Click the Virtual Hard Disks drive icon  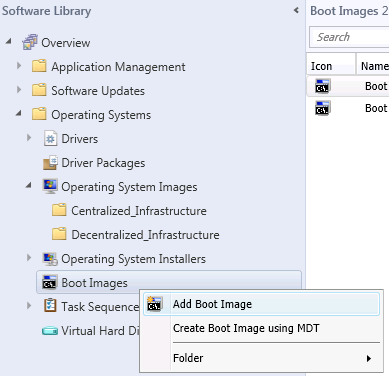50,331
